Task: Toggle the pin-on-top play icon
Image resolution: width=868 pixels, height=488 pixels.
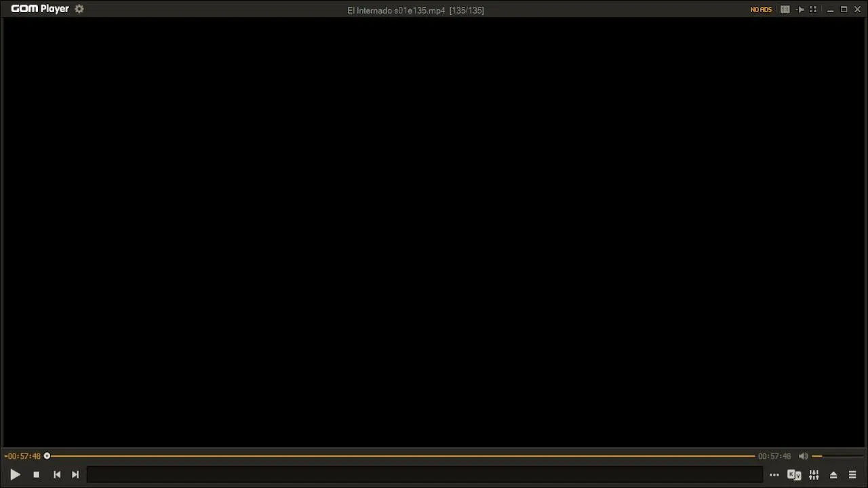Action: [800, 9]
